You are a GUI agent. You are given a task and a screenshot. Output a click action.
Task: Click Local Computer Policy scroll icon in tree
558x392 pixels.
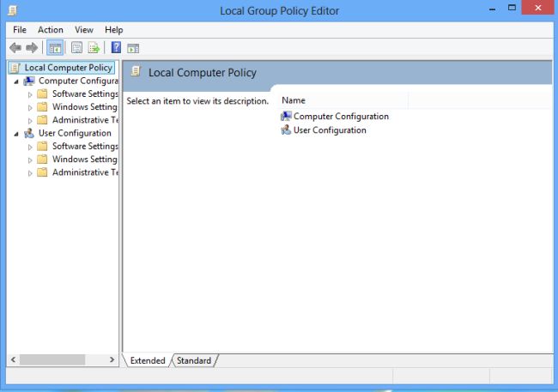coord(15,68)
